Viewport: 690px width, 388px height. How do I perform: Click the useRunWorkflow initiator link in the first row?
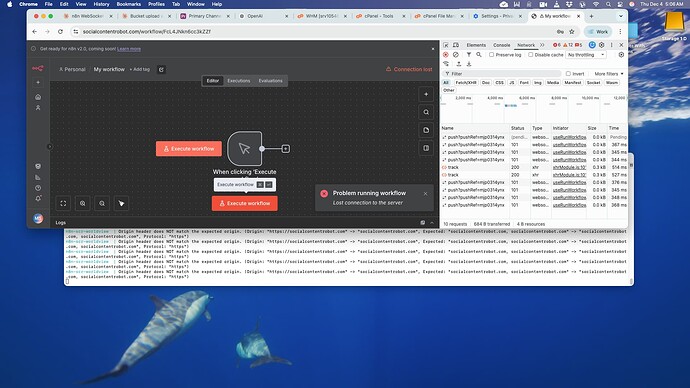[x=569, y=137]
